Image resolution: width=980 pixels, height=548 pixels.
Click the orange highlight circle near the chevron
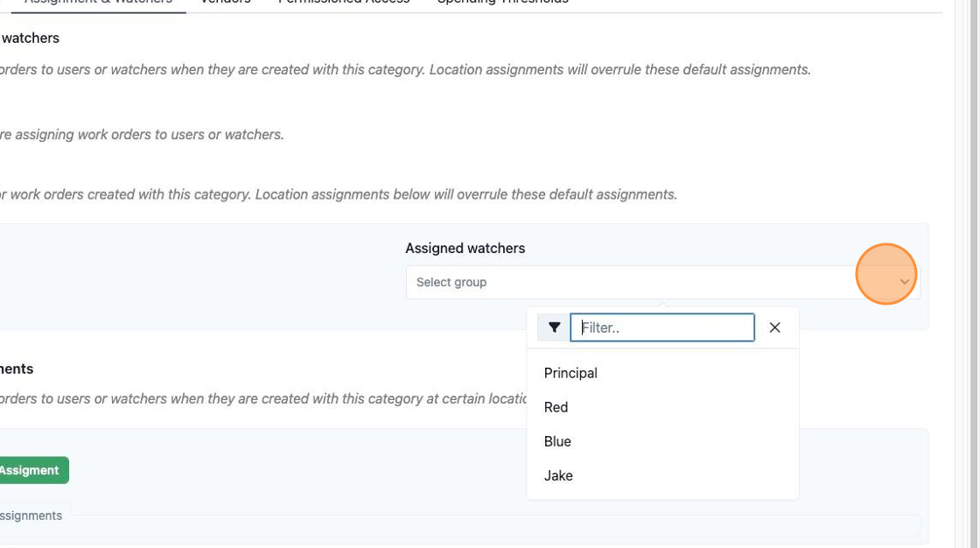[x=885, y=274]
